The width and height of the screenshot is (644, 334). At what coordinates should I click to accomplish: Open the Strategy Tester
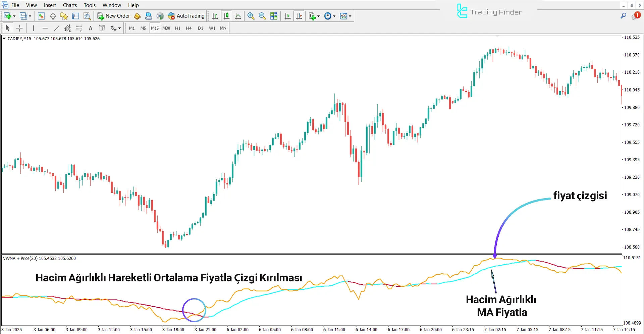click(x=87, y=16)
